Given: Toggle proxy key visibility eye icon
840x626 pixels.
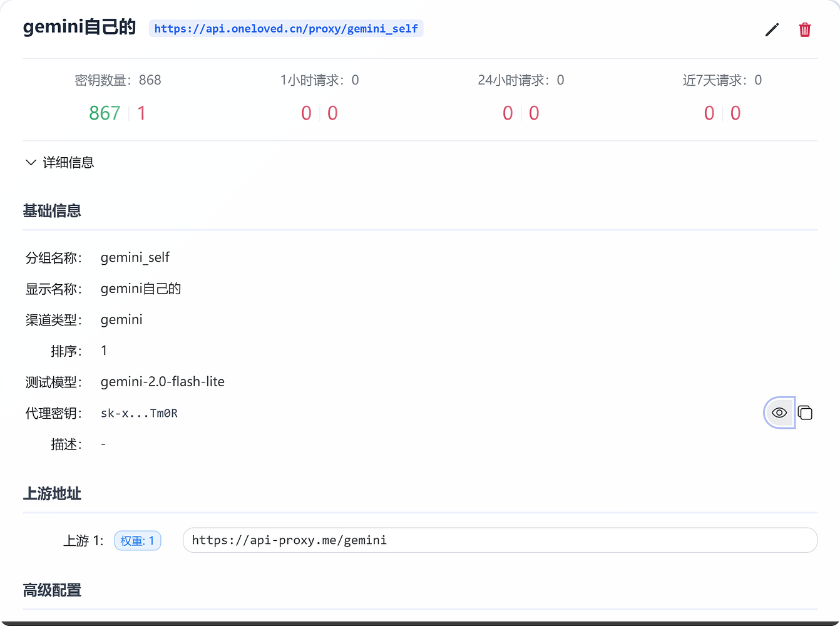Looking at the screenshot, I should (779, 413).
